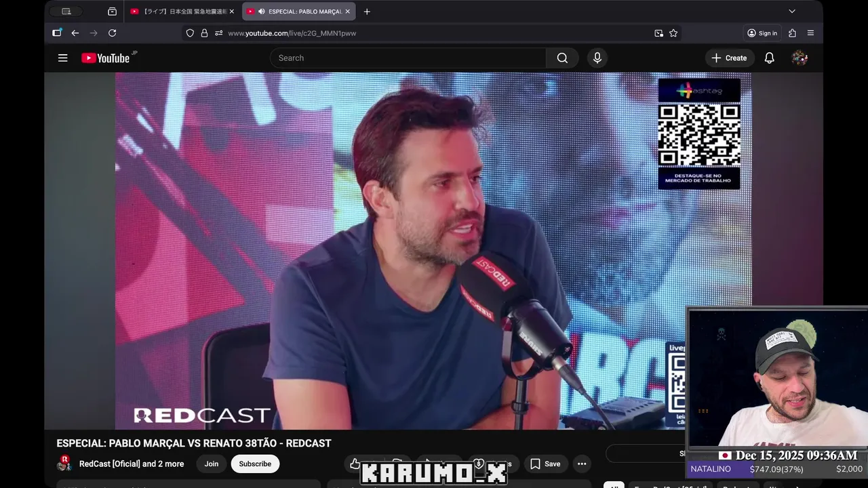This screenshot has width=868, height=488.
Task: Focus the YouTube search field
Action: (x=408, y=58)
